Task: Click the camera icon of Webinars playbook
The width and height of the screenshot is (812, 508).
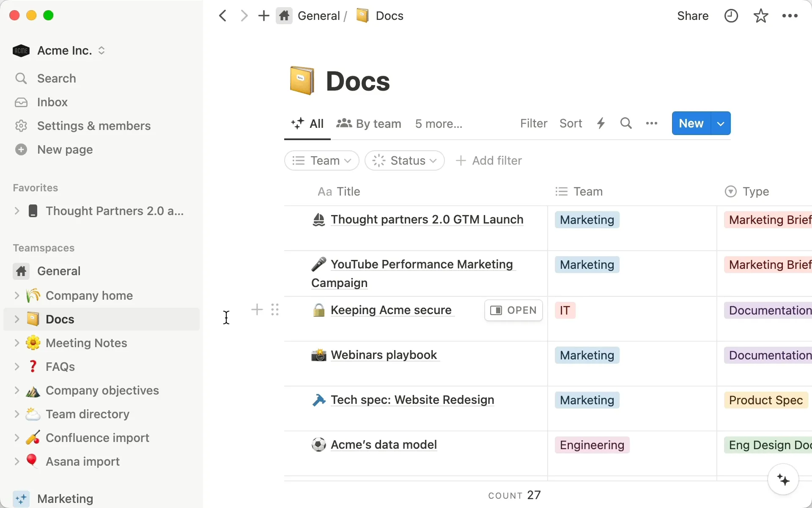Action: point(318,355)
